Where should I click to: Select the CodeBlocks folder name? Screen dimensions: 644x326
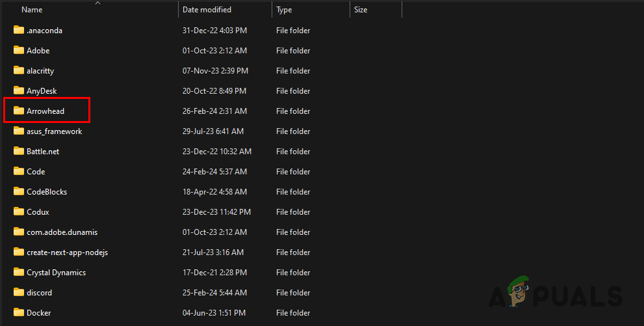point(47,192)
